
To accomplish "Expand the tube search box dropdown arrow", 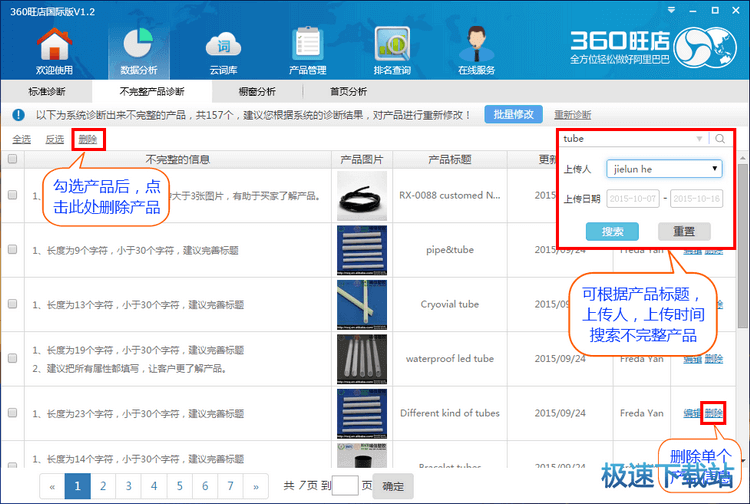I will (x=699, y=139).
